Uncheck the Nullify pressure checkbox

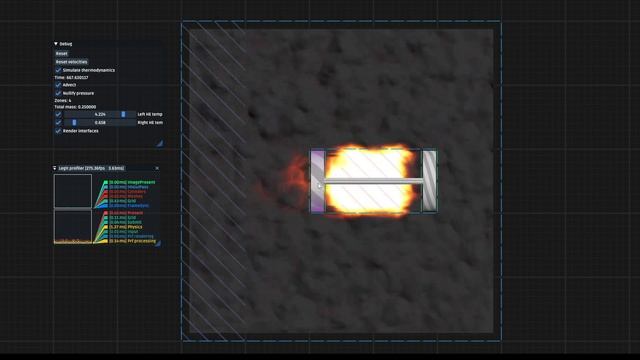coord(58,93)
